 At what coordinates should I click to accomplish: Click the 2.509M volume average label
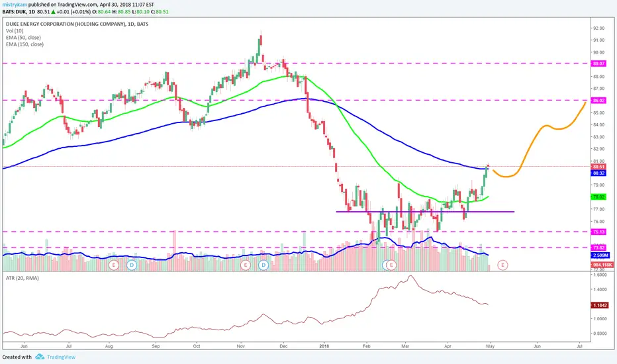click(600, 255)
